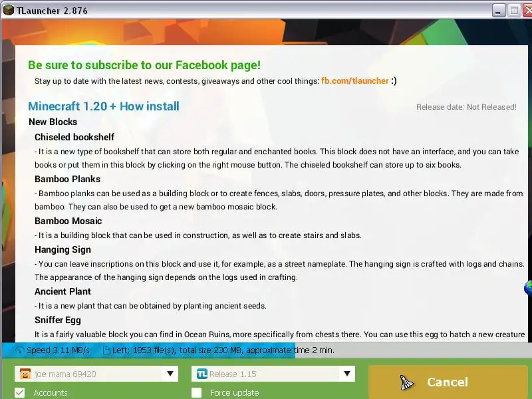The image size is (532, 399).
Task: Open the account dropdown joe mama 69420
Action: [96, 374]
